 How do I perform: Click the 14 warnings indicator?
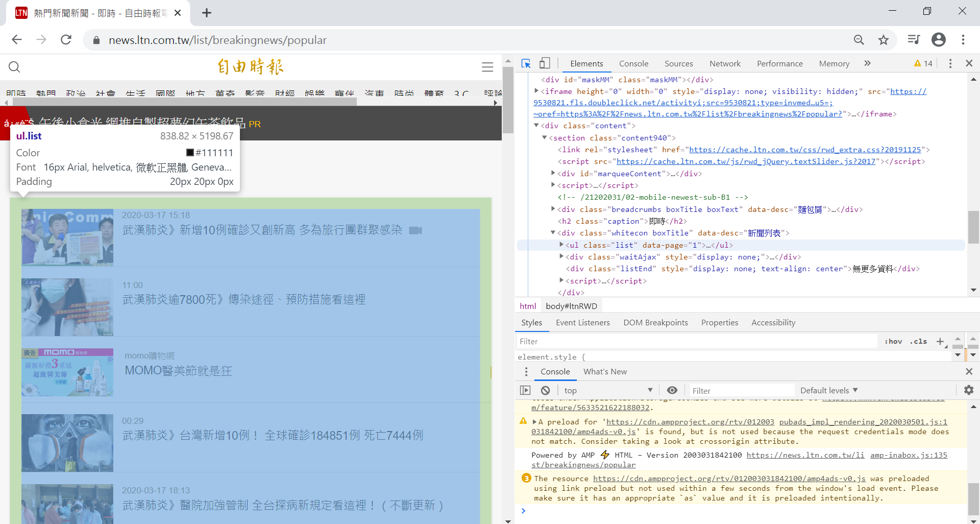[923, 63]
